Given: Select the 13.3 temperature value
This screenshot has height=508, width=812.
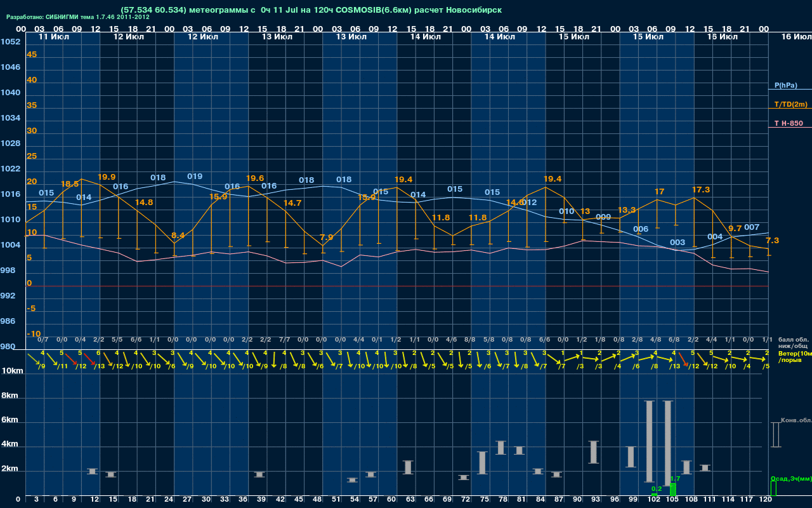Looking at the screenshot, I should (x=627, y=210).
